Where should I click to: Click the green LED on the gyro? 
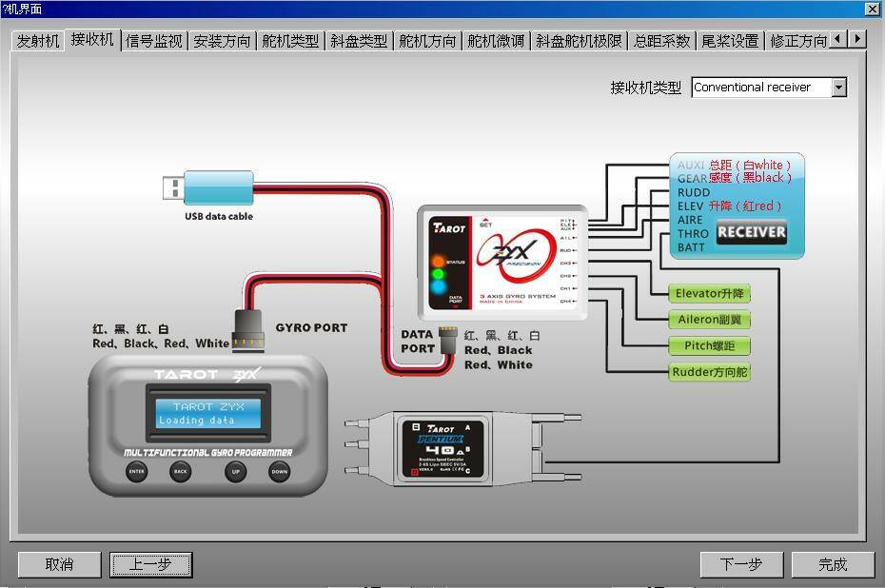pos(438,274)
